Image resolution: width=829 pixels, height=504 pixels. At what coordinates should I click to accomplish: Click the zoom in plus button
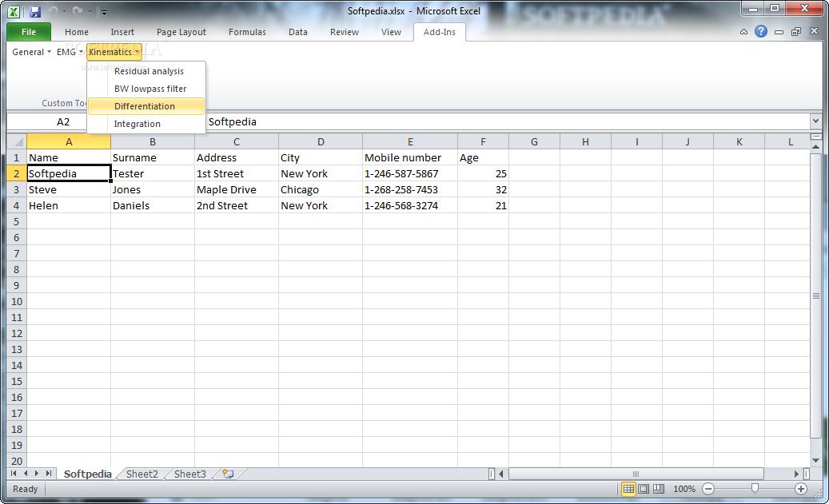[801, 489]
